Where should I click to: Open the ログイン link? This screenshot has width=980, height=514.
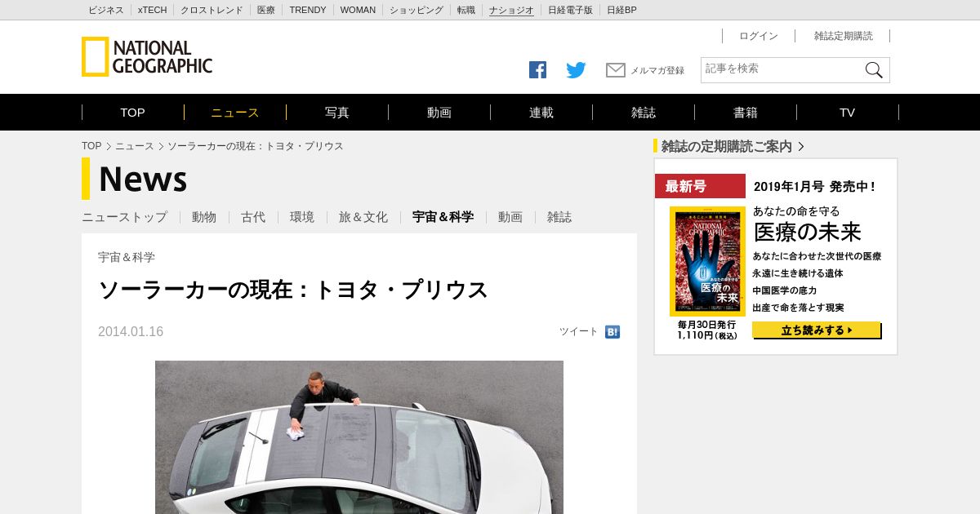click(x=759, y=36)
